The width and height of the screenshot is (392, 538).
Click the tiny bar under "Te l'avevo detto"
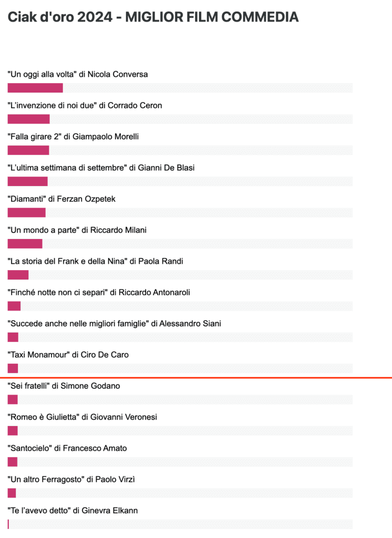pos(8,524)
